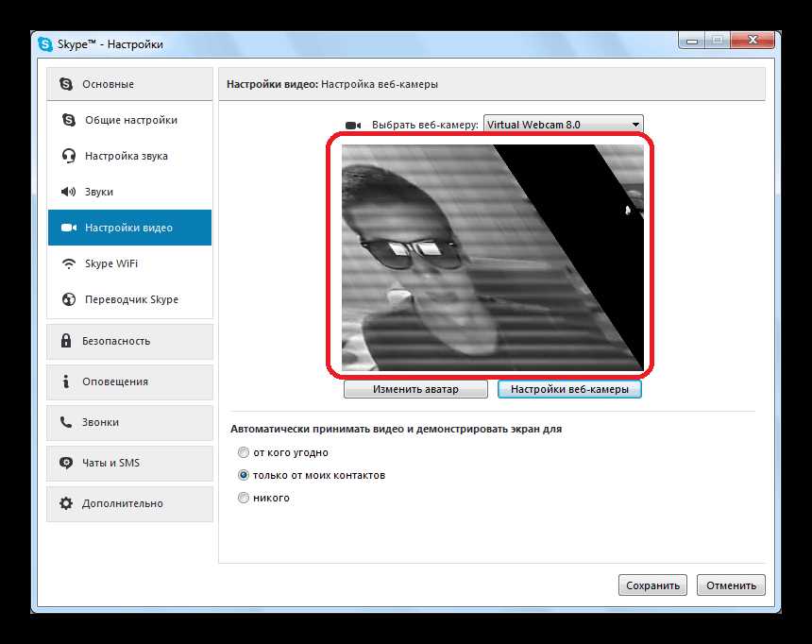Click the phone icon next to Звонки
Image resolution: width=812 pixels, height=644 pixels.
pos(65,422)
